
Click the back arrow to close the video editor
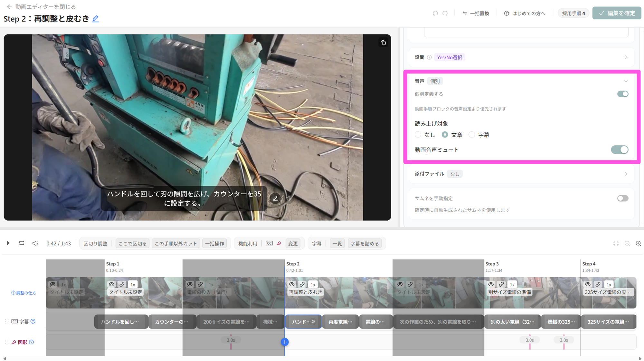pos(9,7)
